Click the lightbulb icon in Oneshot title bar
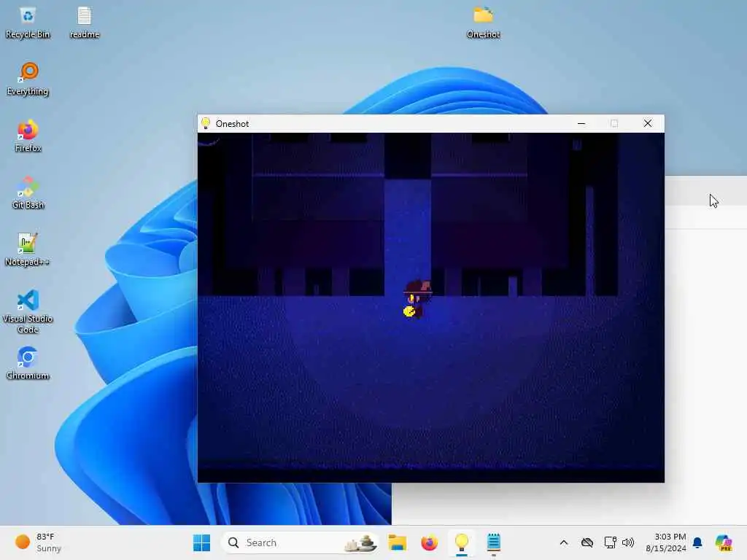Image resolution: width=747 pixels, height=560 pixels. [x=206, y=123]
